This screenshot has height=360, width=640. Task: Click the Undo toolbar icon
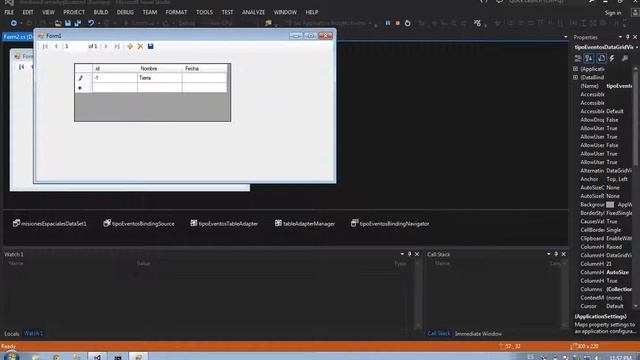point(91,23)
